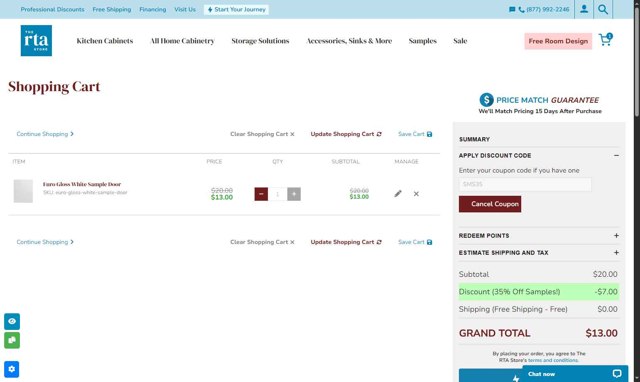This screenshot has height=382, width=640.
Task: Call the (877) 992-2246 phone link
Action: (x=544, y=9)
